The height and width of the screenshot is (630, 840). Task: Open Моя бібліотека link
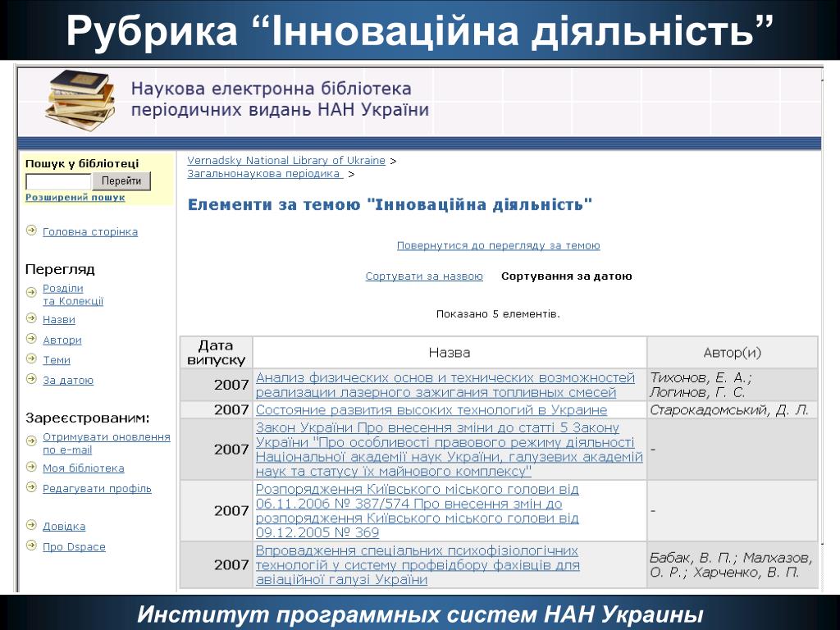tap(84, 468)
